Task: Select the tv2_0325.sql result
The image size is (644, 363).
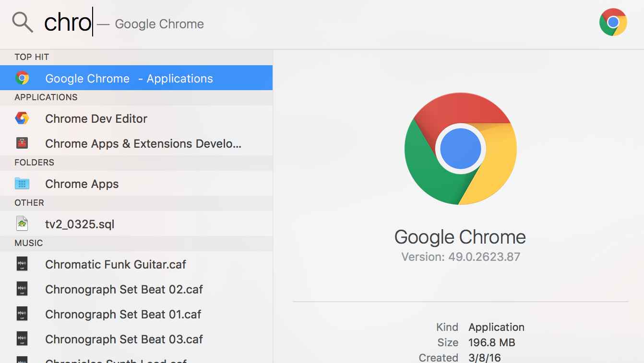Action: tap(136, 223)
